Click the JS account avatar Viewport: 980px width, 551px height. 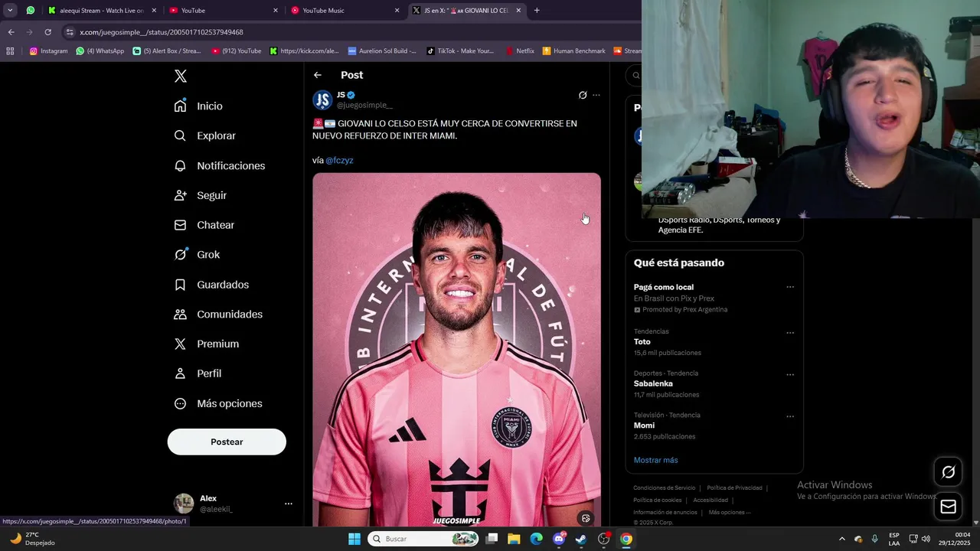point(322,99)
